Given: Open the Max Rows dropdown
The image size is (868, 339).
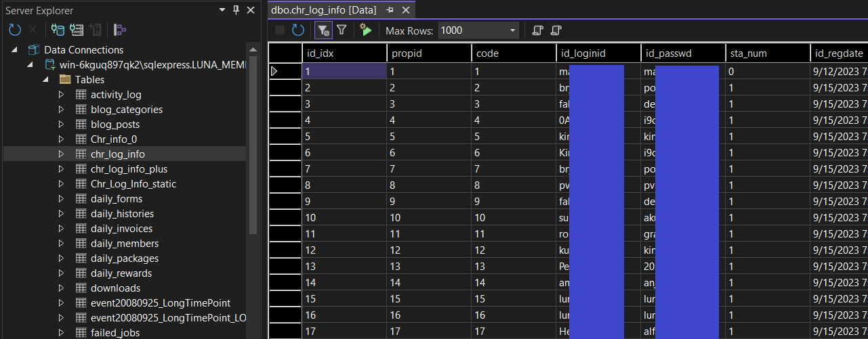Looking at the screenshot, I should click(x=513, y=30).
